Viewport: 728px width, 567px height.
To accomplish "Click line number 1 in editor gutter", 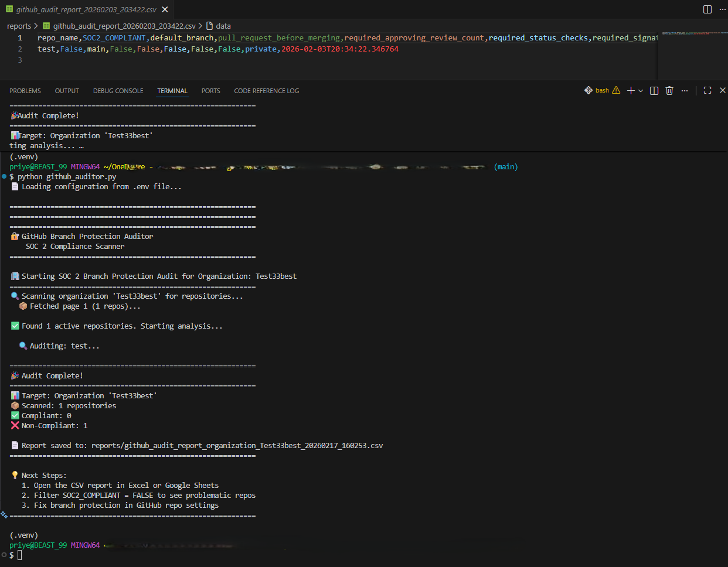I will tap(20, 37).
